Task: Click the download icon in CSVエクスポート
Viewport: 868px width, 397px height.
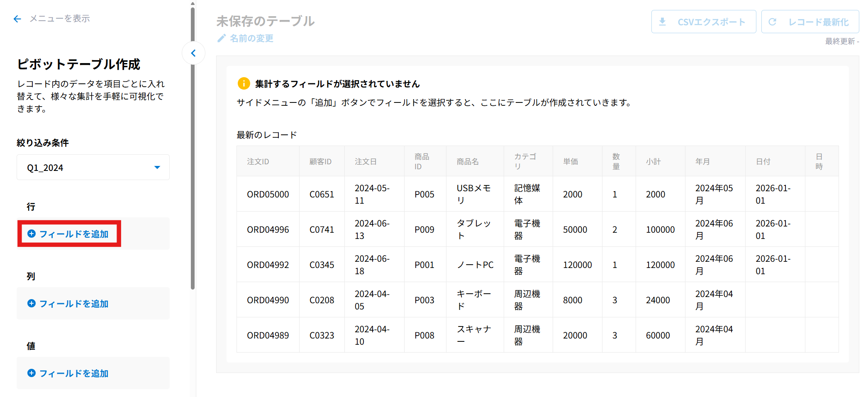Action: pyautogui.click(x=663, y=22)
